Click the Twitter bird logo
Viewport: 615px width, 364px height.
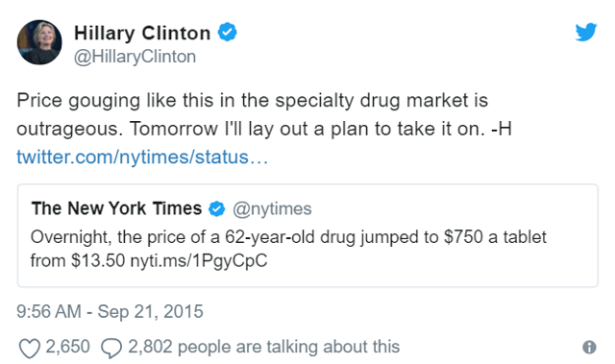pyautogui.click(x=586, y=32)
